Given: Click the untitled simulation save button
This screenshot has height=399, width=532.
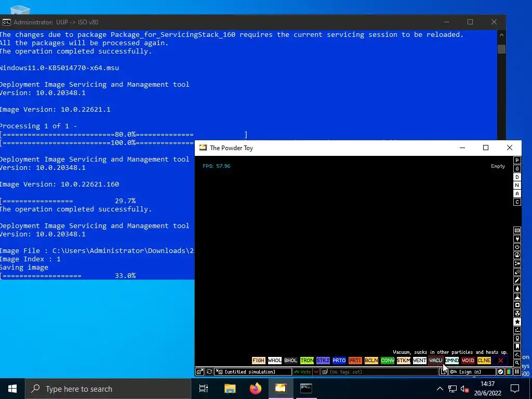Looking at the screenshot, I should click(253, 372).
